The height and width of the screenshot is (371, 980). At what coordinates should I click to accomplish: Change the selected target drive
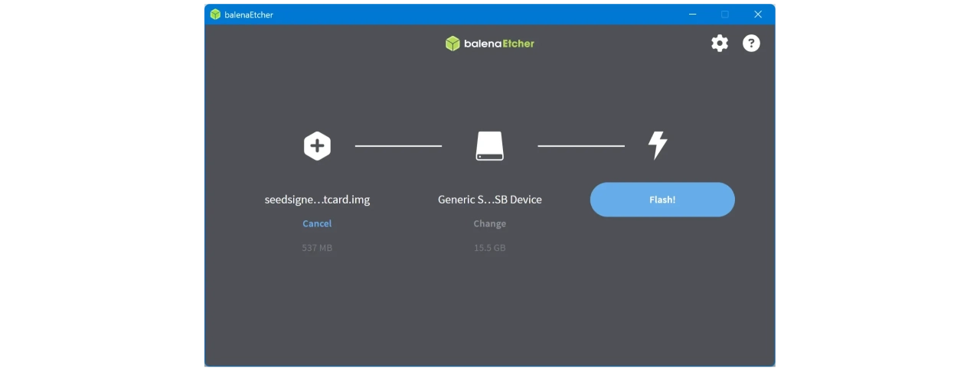[489, 223]
